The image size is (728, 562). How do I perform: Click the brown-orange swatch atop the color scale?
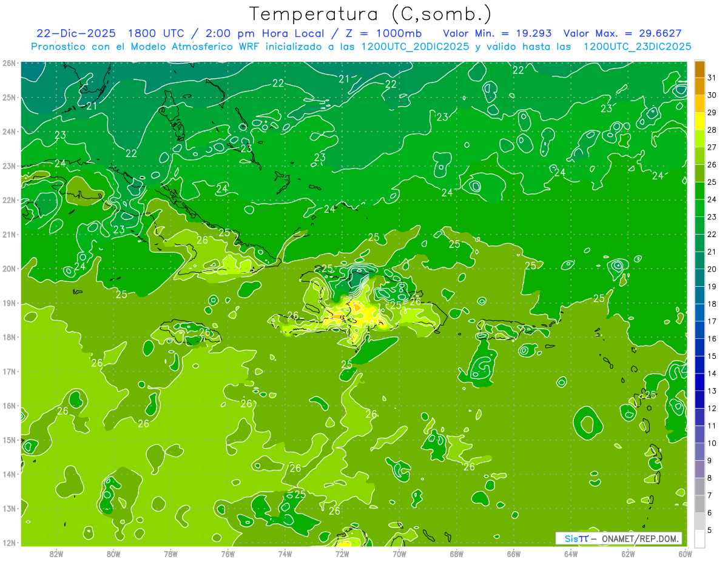coord(699,69)
